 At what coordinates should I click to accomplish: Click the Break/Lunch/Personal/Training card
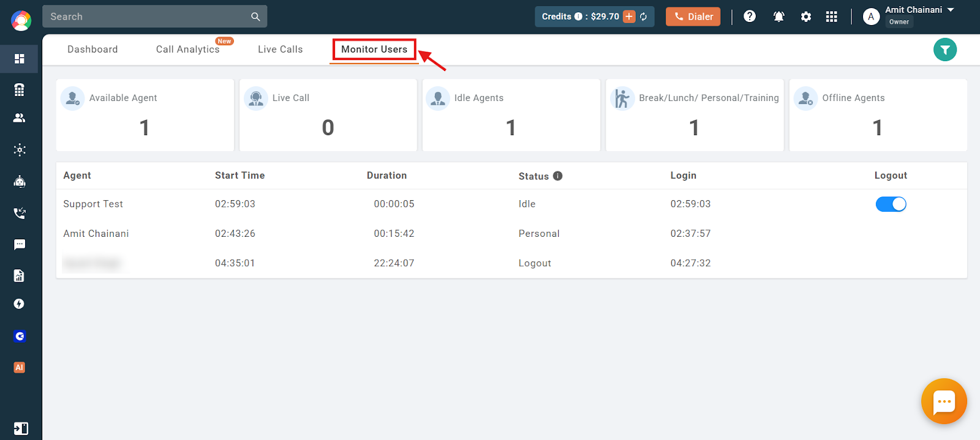695,115
